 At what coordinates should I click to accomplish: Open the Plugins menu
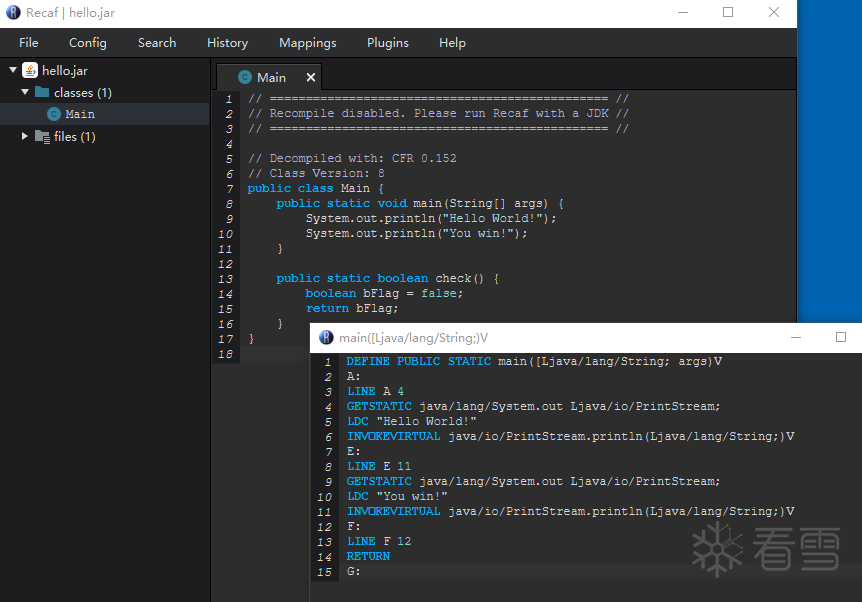[x=388, y=43]
